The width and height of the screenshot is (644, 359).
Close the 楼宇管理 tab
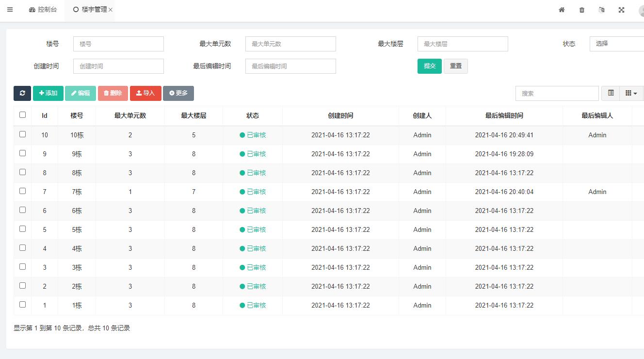[x=111, y=10]
